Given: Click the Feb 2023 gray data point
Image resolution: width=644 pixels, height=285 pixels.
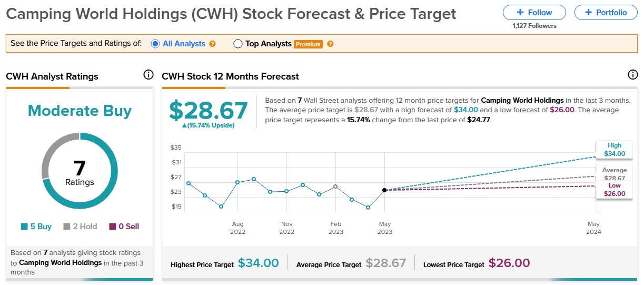Looking at the screenshot, I should tap(335, 186).
